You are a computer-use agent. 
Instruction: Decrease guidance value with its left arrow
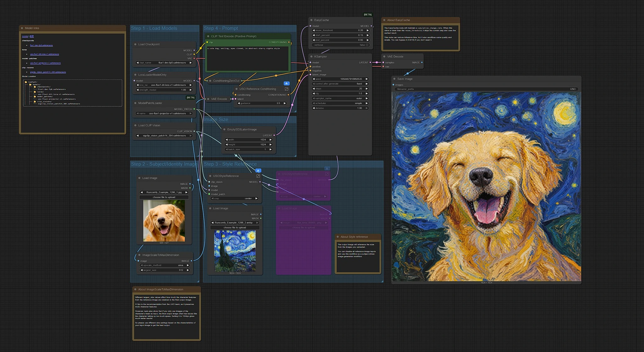(x=239, y=103)
